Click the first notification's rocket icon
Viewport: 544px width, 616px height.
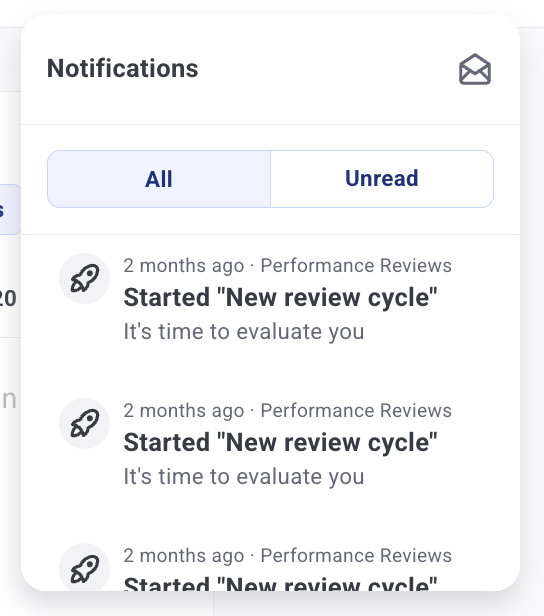tap(84, 279)
